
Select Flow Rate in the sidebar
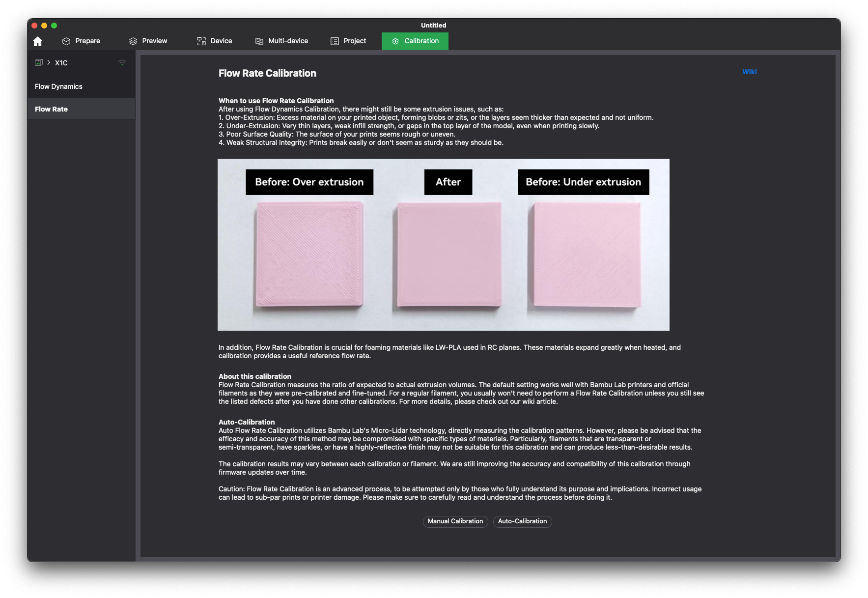point(52,109)
